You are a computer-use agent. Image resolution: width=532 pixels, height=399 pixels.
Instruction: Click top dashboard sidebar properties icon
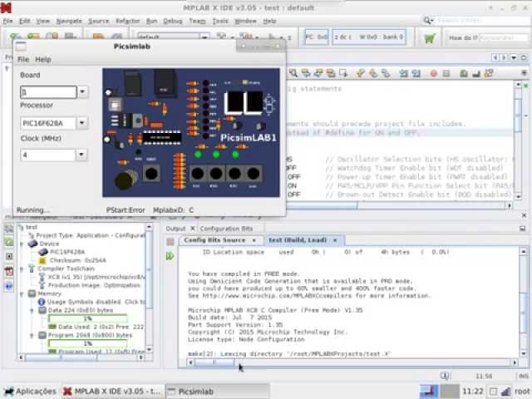(x=9, y=229)
